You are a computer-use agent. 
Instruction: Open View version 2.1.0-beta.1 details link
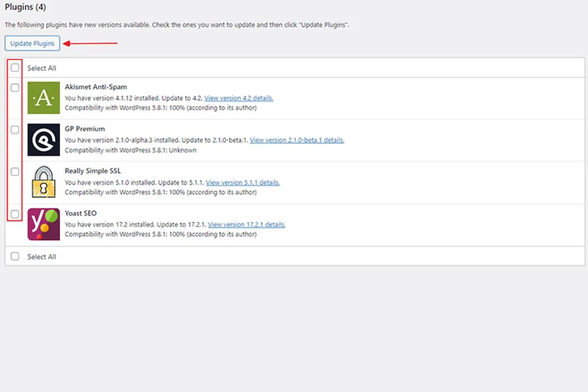[297, 140]
